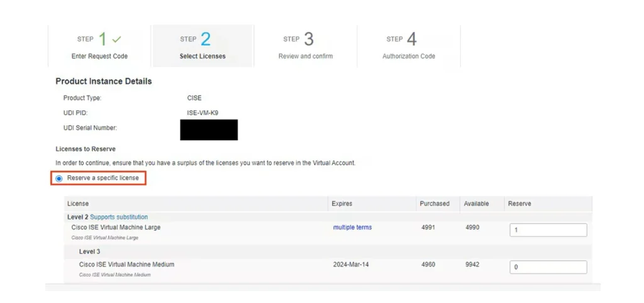Screen dimensions: 644x303
Task: Click the redacted UDI Serial Number value
Action: (x=208, y=129)
